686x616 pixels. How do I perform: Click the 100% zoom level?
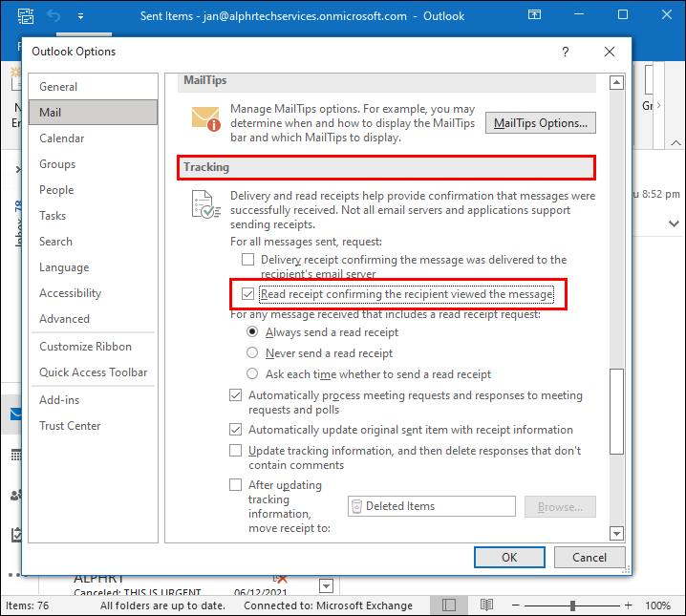657,605
